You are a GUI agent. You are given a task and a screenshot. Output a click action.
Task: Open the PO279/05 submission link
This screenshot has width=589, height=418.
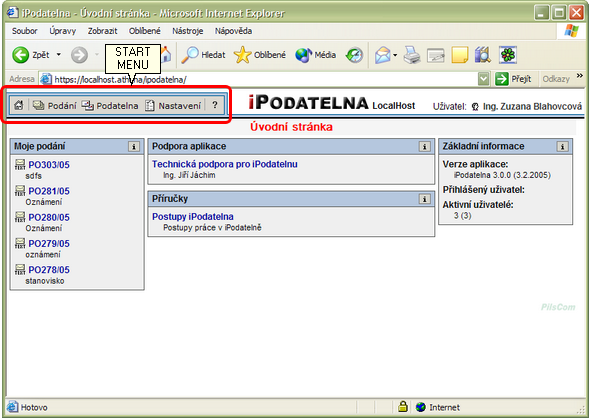(49, 243)
